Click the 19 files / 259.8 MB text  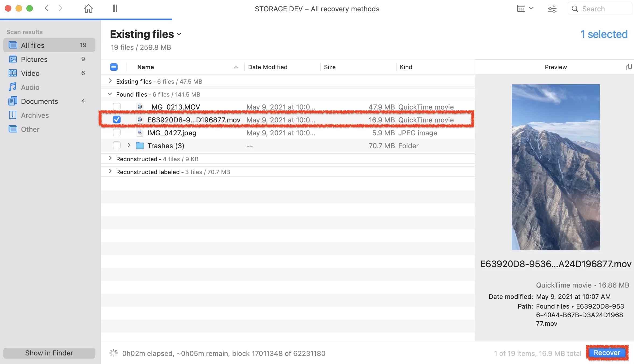coord(141,47)
